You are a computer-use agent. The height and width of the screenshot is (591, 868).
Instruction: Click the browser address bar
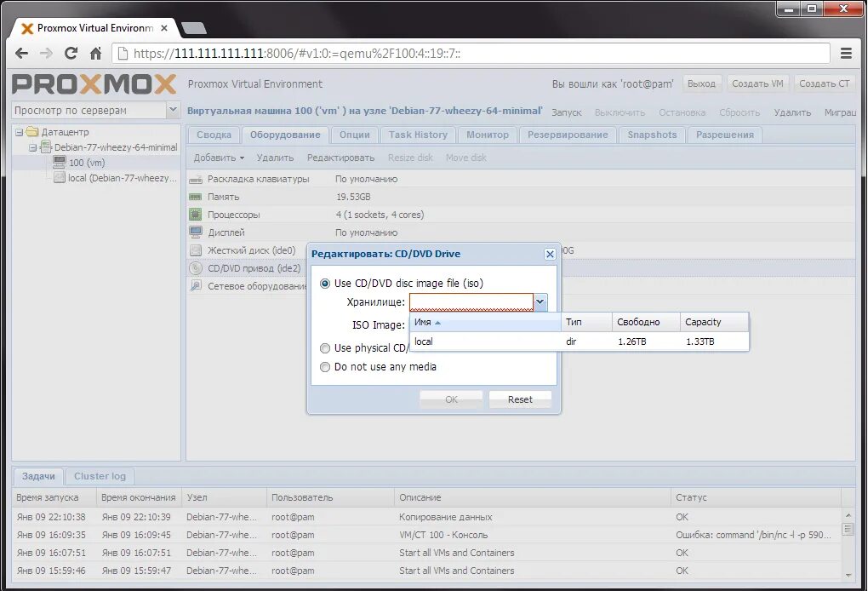471,53
